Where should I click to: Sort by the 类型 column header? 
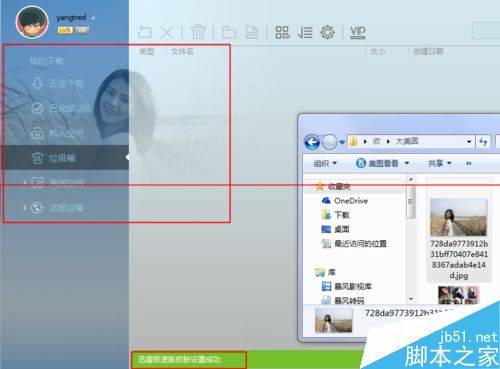coord(147,52)
